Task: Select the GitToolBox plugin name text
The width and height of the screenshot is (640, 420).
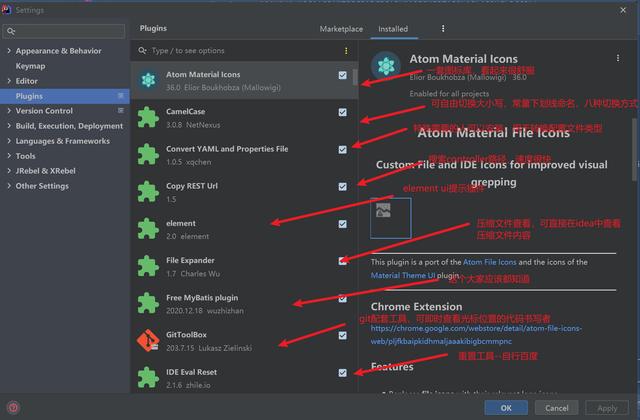Action: pos(186,335)
